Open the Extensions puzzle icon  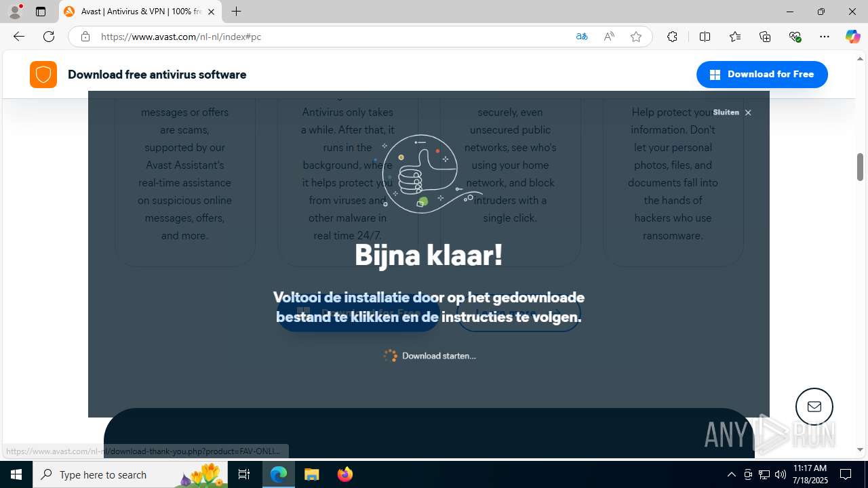click(x=672, y=37)
